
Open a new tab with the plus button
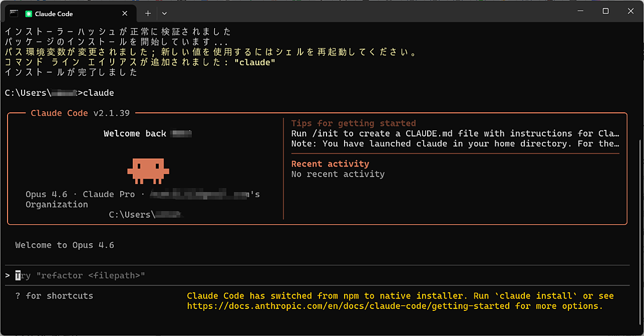pos(148,14)
